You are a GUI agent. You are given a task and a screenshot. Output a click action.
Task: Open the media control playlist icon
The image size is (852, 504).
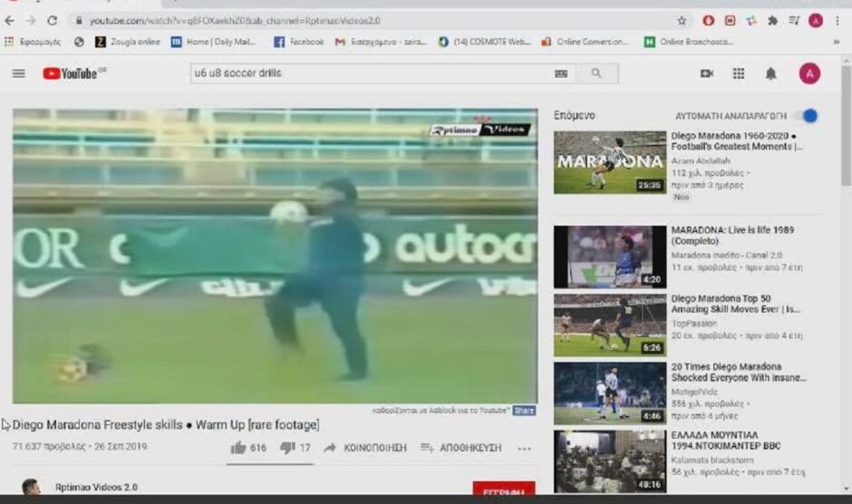[794, 21]
